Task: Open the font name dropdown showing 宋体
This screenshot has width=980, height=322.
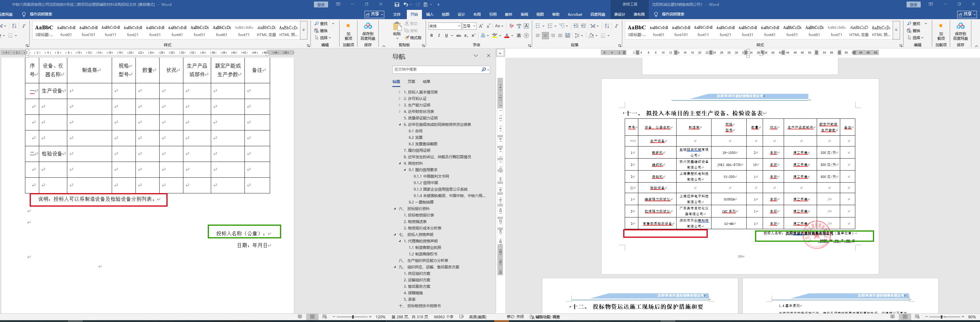Action: [459, 26]
